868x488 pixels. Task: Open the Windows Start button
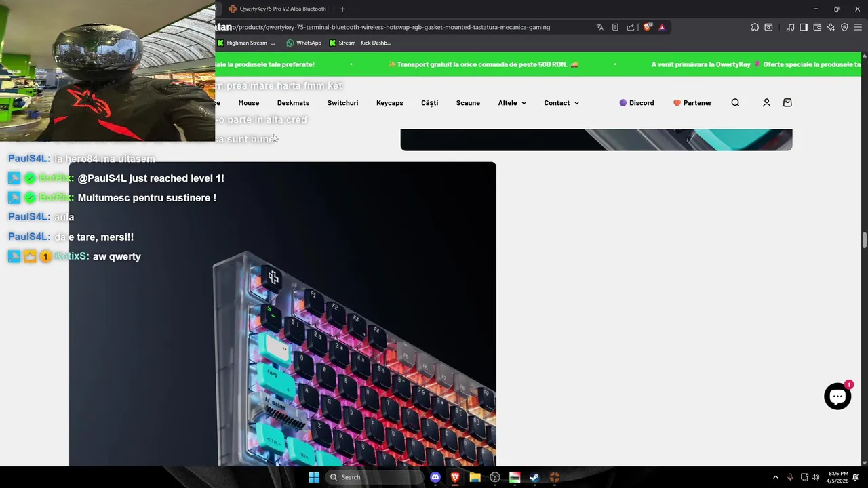[x=314, y=477]
